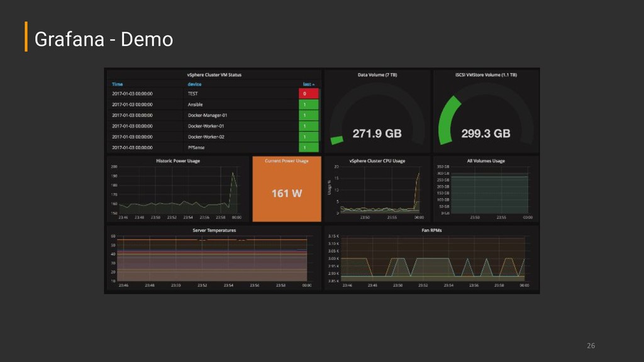
Task: Select the 'Docker-Worker-01' device cell
Action: tap(206, 126)
